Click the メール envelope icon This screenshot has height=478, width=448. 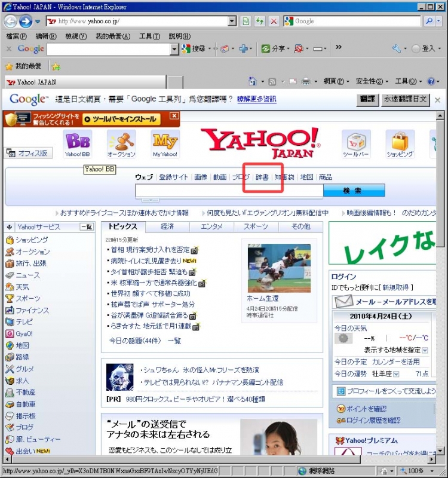pos(344,302)
